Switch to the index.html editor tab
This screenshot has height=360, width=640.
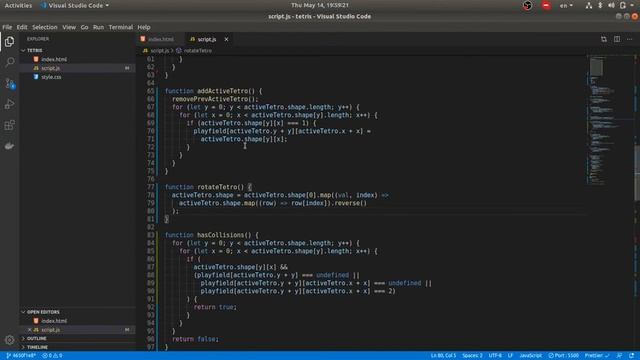click(161, 39)
